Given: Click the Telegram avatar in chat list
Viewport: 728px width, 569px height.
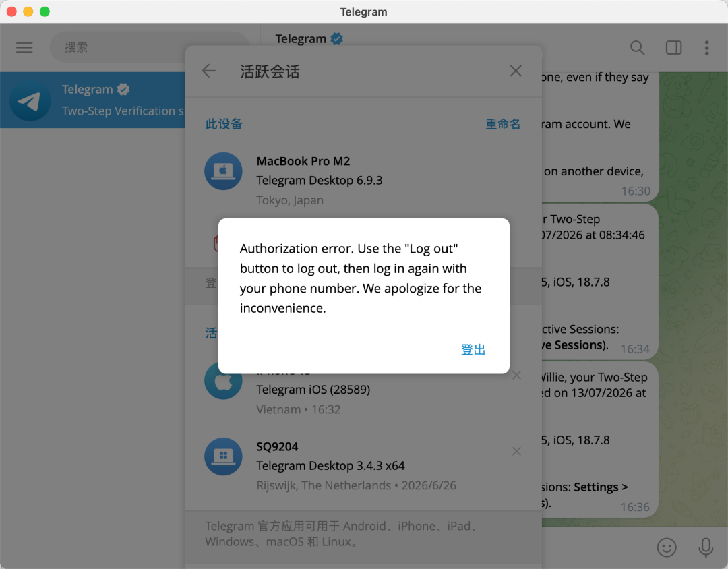Looking at the screenshot, I should click(30, 100).
